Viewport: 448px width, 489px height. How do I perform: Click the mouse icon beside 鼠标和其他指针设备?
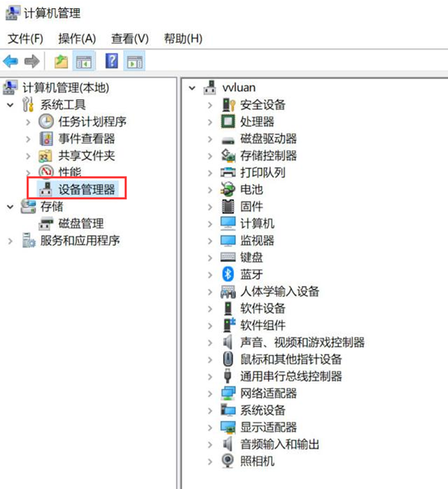(x=228, y=359)
